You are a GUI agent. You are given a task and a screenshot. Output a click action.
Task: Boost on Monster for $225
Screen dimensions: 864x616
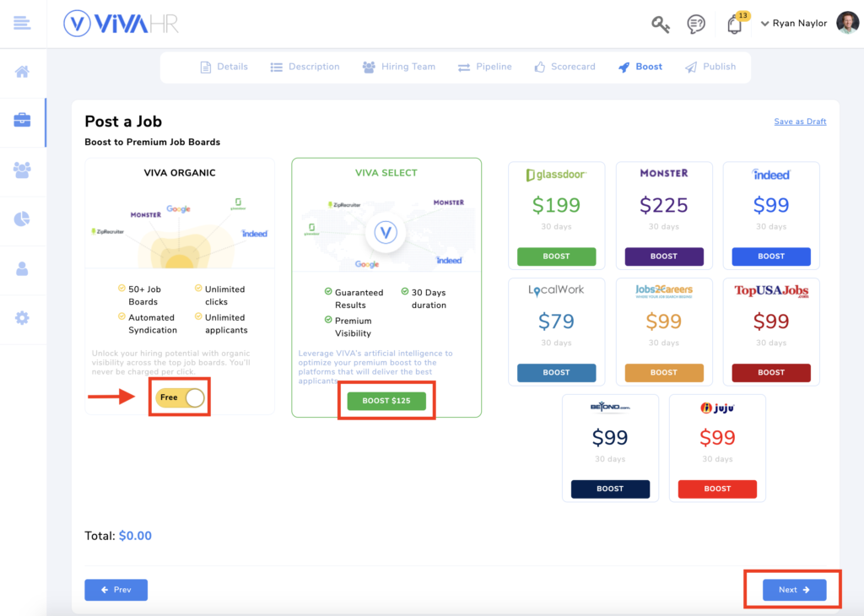tap(663, 257)
